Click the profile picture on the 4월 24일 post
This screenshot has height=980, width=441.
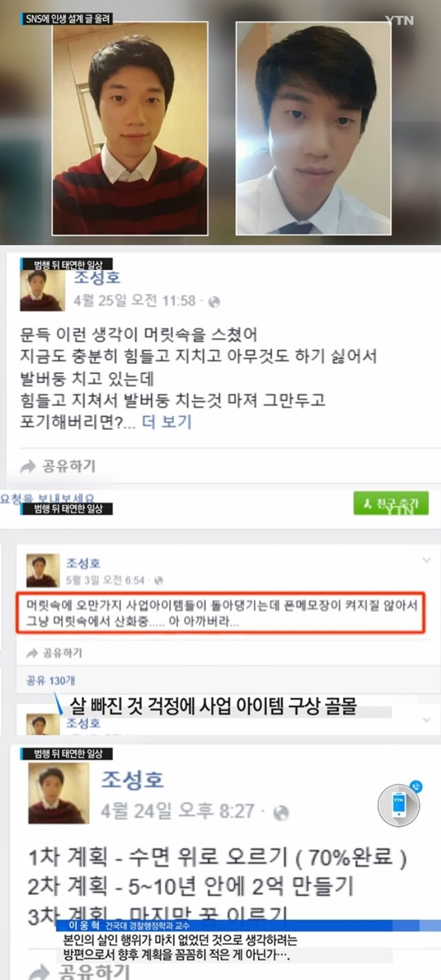click(60, 793)
